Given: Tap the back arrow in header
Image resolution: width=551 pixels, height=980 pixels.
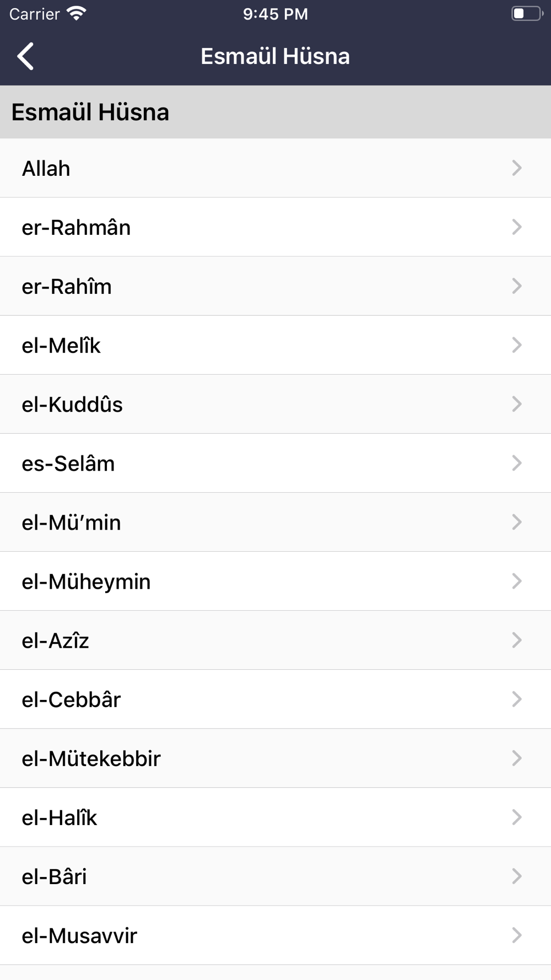Looking at the screenshot, I should (x=25, y=56).
